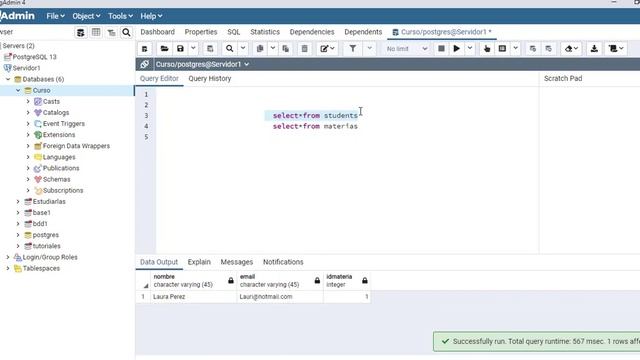This screenshot has width=640, height=360.
Task: Open the Messages results tab
Action: pyautogui.click(x=237, y=262)
